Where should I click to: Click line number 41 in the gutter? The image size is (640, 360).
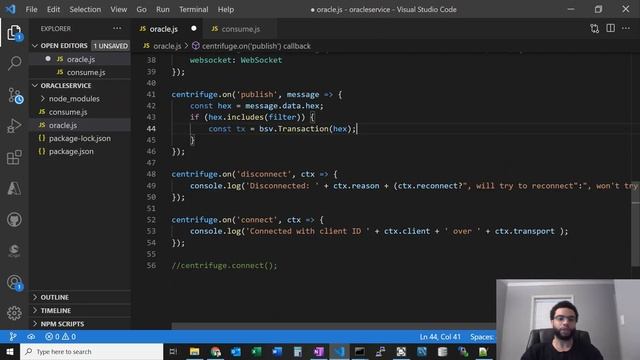(x=151, y=94)
